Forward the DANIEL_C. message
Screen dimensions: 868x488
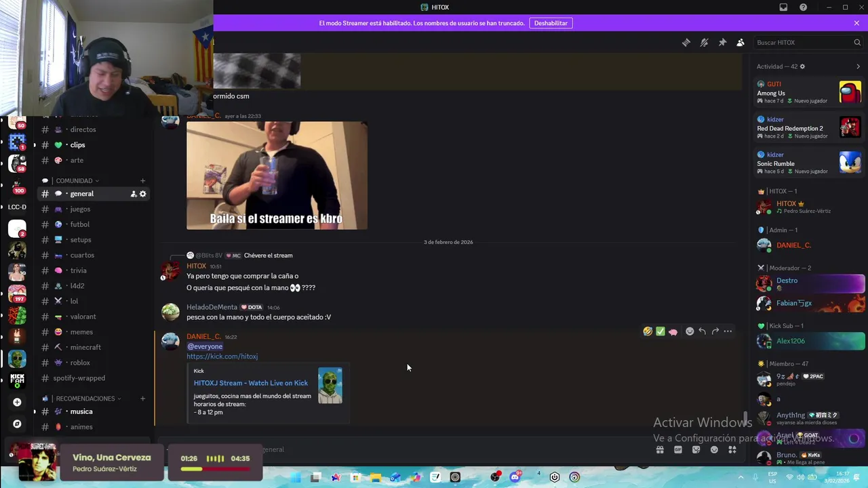click(715, 331)
